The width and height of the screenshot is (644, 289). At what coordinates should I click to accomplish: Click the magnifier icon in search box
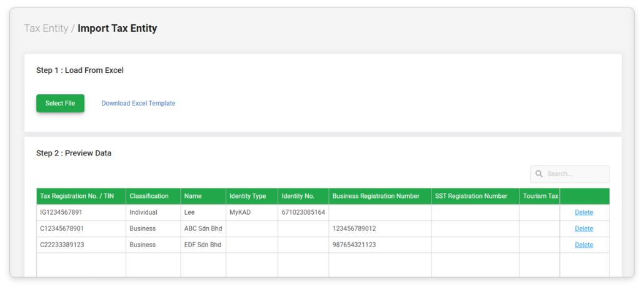539,174
